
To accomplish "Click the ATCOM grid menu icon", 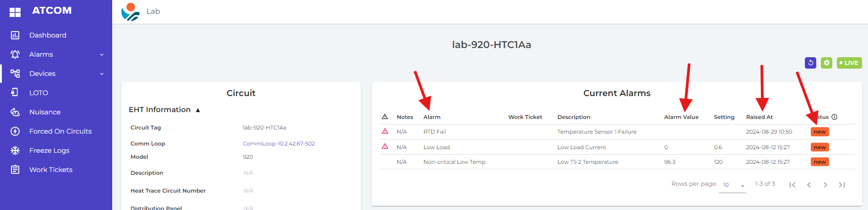I will pyautogui.click(x=15, y=12).
